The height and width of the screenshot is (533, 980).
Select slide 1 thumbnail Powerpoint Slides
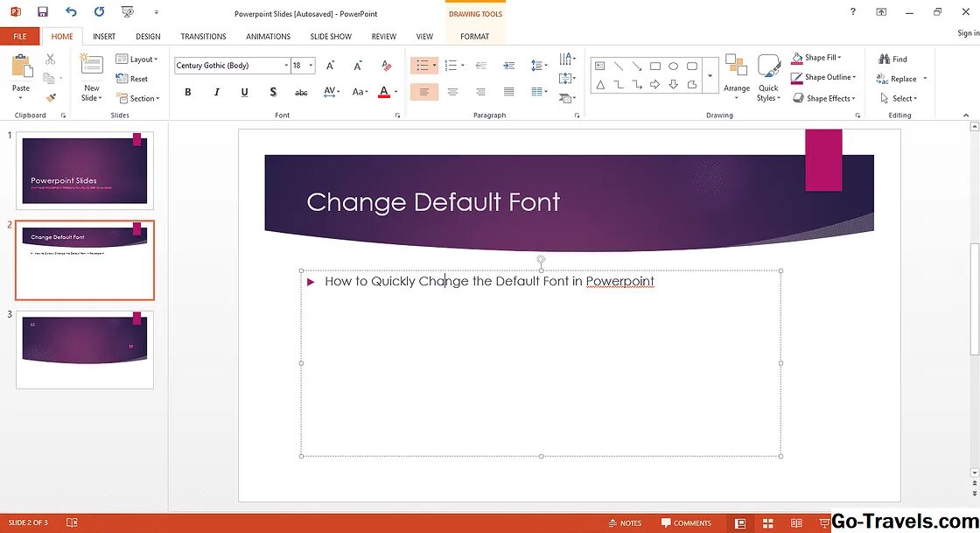click(85, 171)
